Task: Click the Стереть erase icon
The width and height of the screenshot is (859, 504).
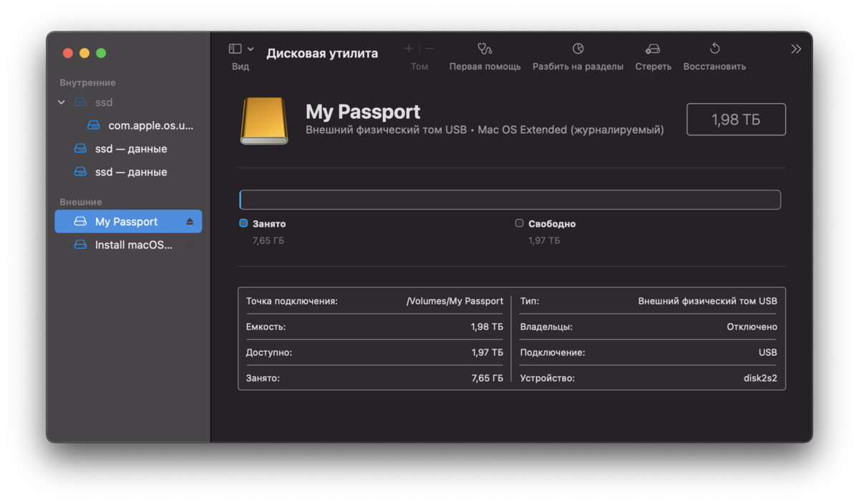Action: [653, 49]
